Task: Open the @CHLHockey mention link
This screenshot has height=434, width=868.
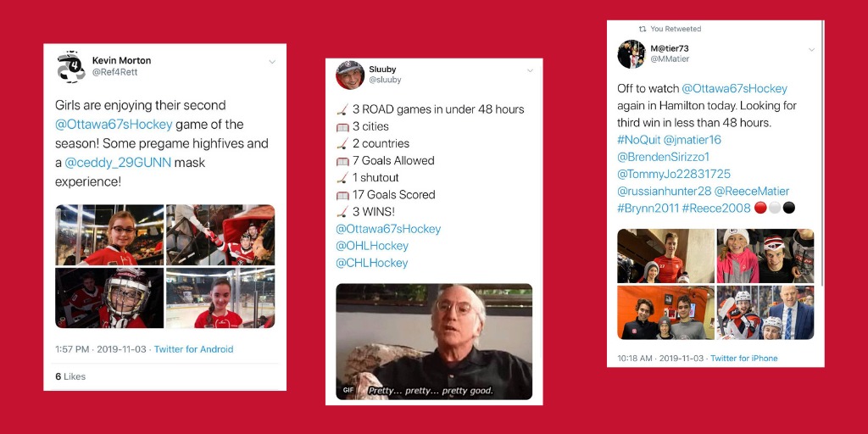Action: pyautogui.click(x=372, y=263)
